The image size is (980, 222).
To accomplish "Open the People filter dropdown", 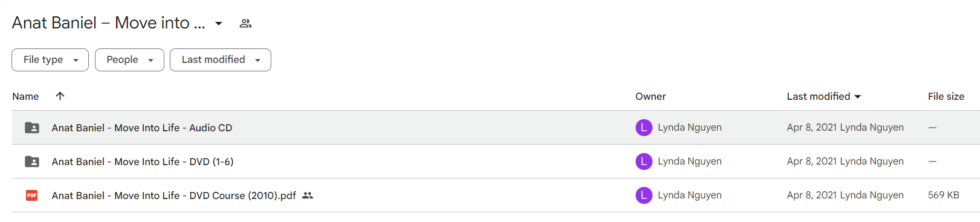I will coord(129,60).
